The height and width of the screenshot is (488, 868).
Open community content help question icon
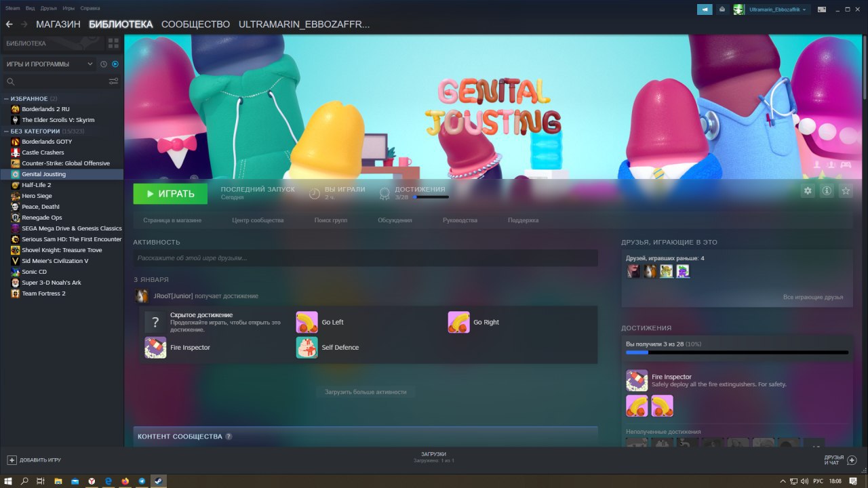[229, 436]
